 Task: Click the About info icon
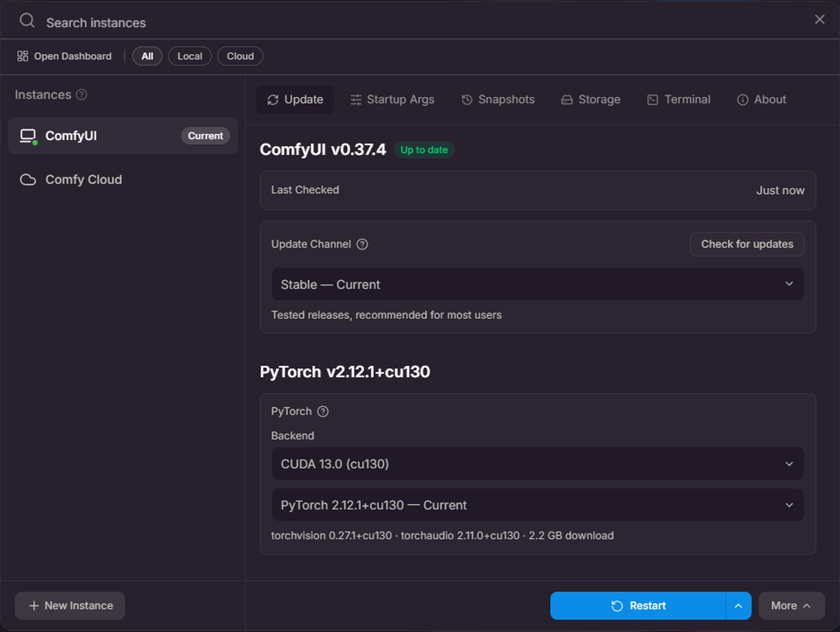742,100
